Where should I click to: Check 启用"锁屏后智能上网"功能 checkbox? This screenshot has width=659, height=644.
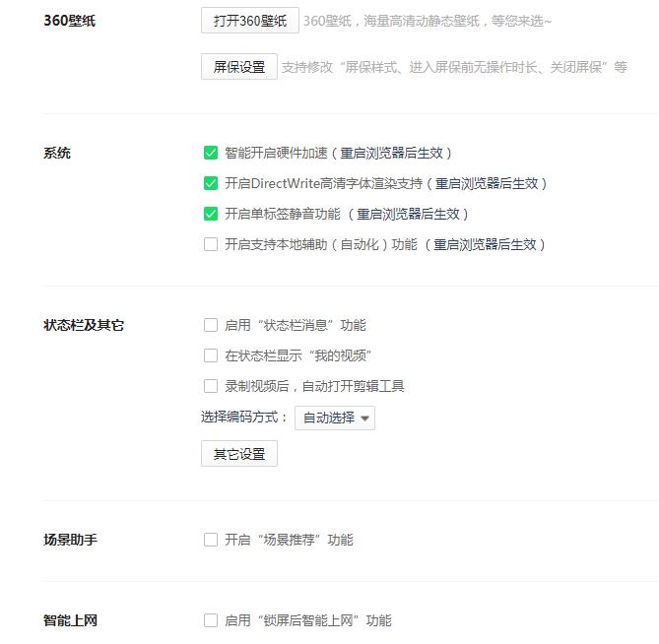click(211, 620)
